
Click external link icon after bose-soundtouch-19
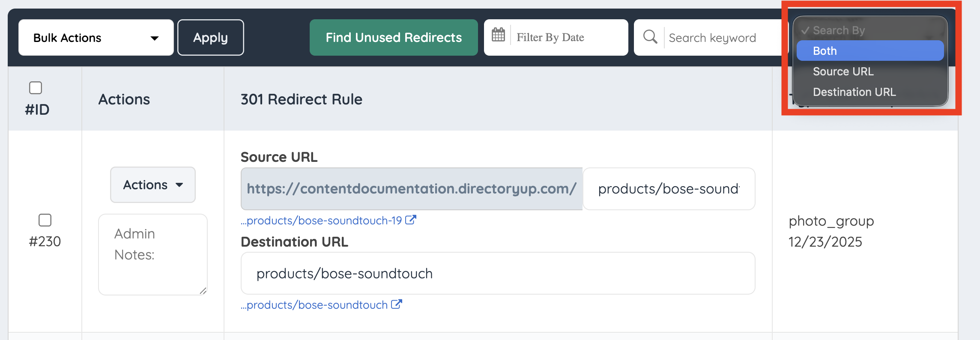pos(410,220)
